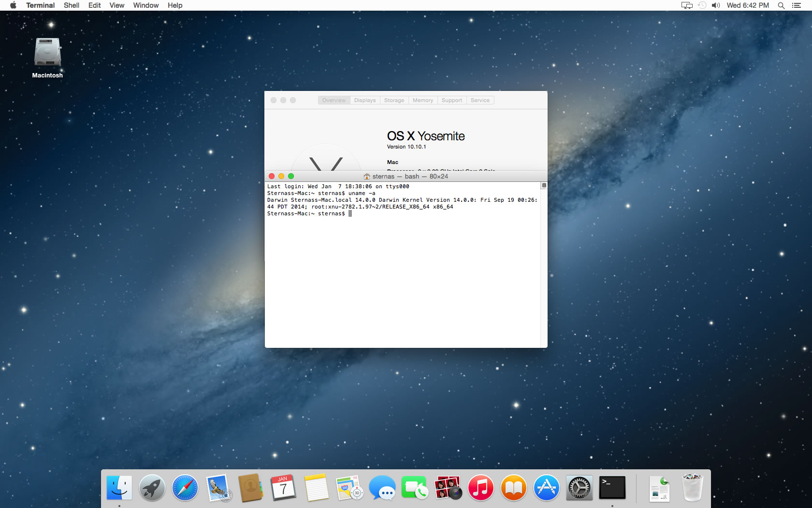Open Maps icon in Dock

349,488
